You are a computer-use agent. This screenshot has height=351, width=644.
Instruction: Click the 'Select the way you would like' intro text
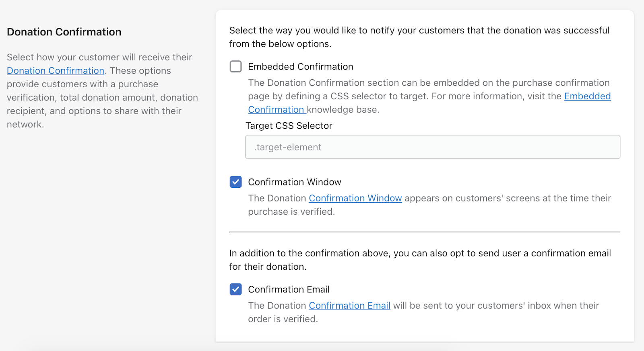419,37
